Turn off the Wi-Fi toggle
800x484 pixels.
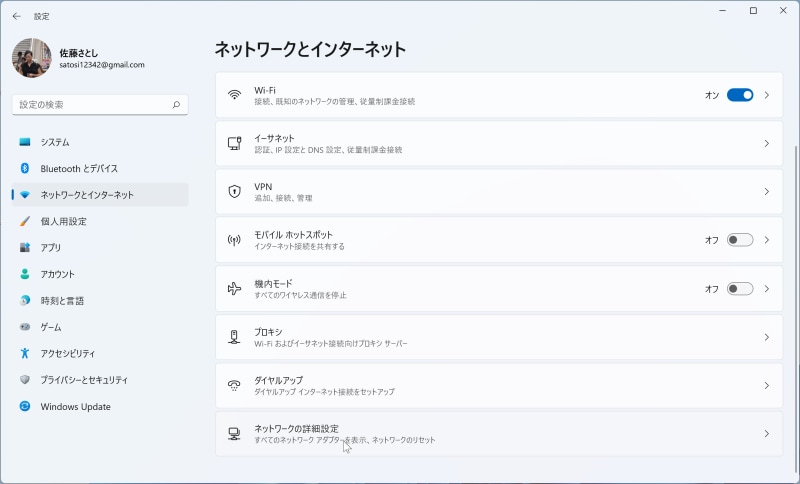point(739,95)
